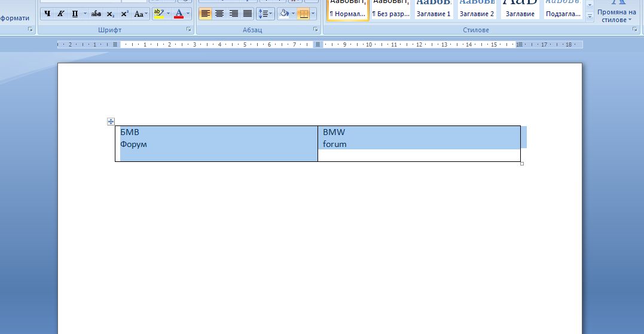Center the text
Viewport: 644px width, 334px height.
pyautogui.click(x=219, y=14)
